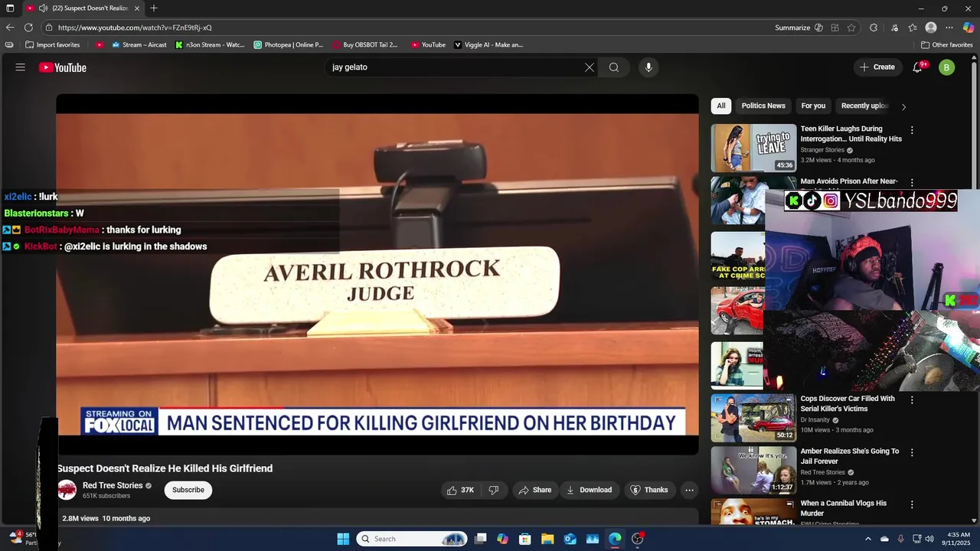Open Task View on taskbar
Viewport: 980px width, 551px height.
coord(480,539)
